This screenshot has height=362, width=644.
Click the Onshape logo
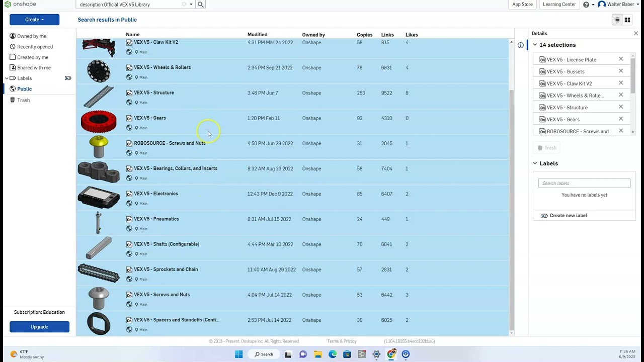click(20, 5)
